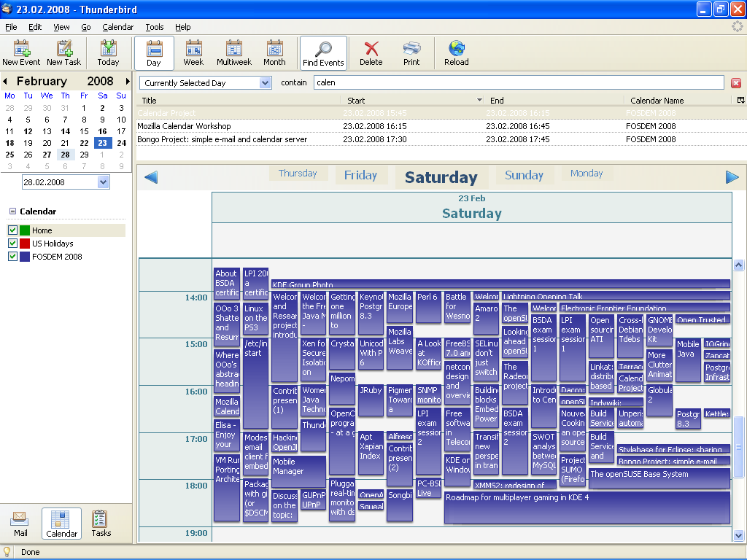Click the search text field containing calen
Viewport: 747px width, 560px height.
pos(519,82)
